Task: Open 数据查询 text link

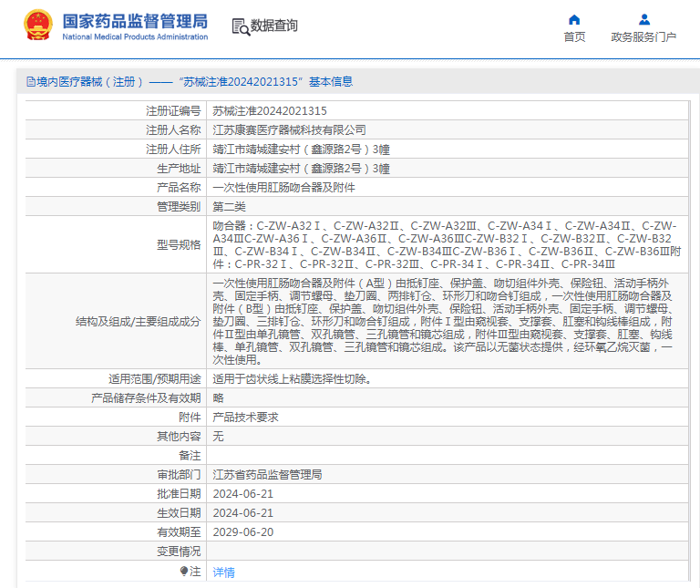Action: 273,26
